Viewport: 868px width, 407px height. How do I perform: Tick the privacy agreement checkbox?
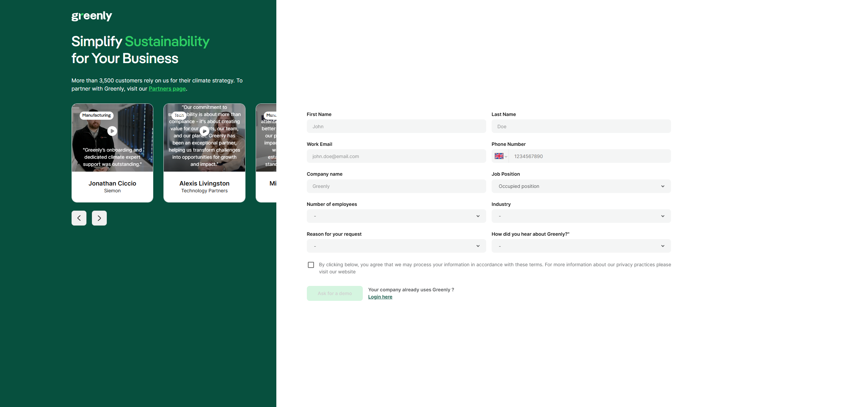pyautogui.click(x=311, y=265)
